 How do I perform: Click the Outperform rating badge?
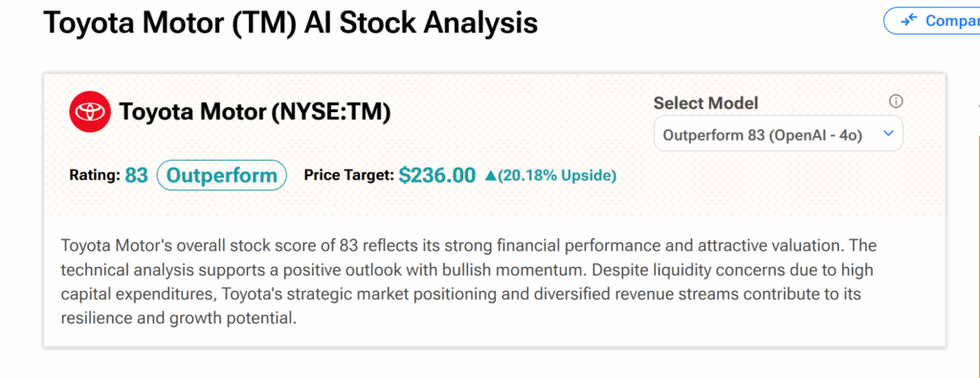tap(221, 175)
